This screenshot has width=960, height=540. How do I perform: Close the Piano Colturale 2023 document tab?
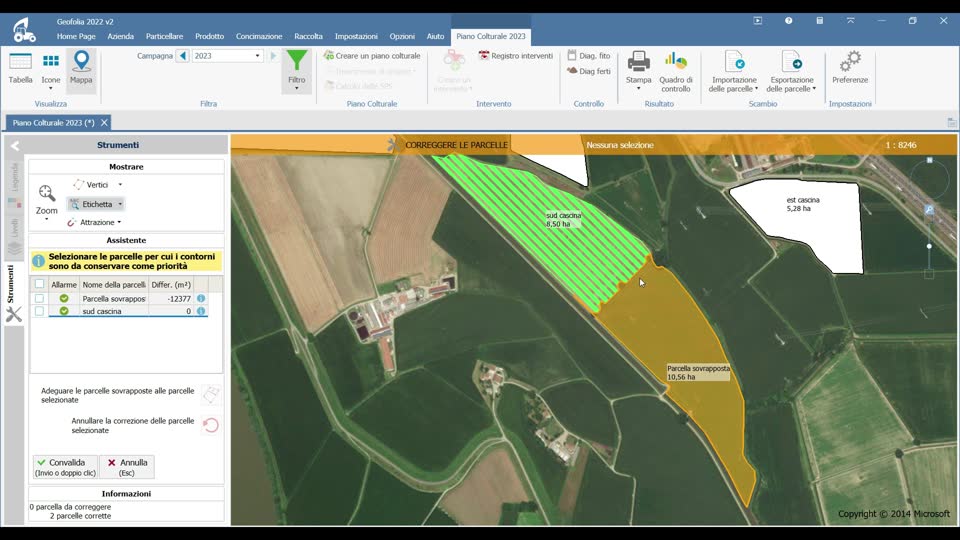(104, 122)
